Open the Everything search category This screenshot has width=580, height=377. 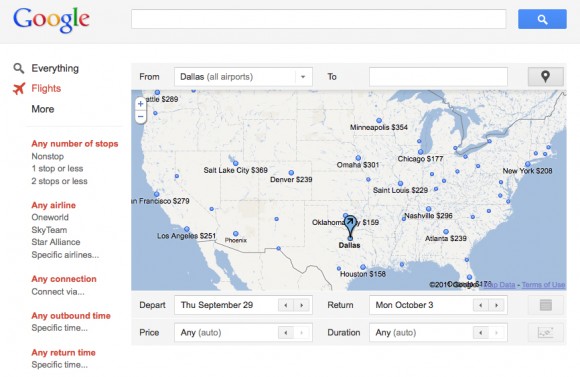(55, 68)
